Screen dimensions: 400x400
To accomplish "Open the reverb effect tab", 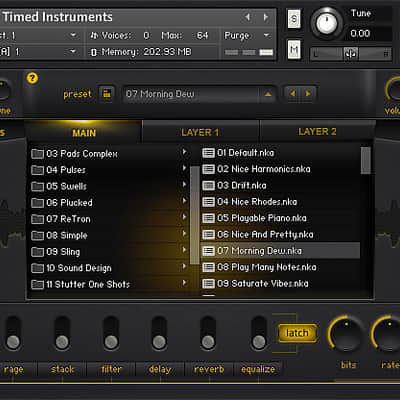I will 209,369.
